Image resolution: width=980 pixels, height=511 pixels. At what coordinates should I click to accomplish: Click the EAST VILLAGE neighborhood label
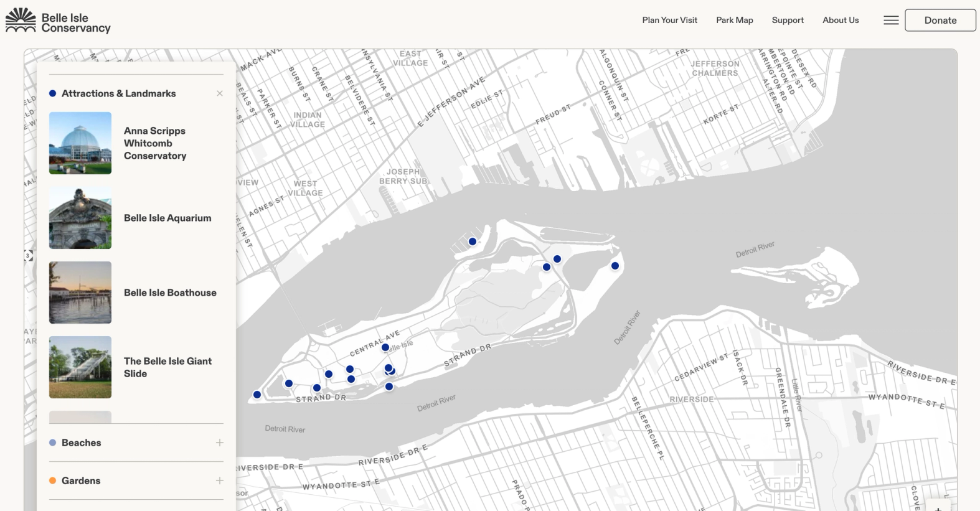(410, 59)
